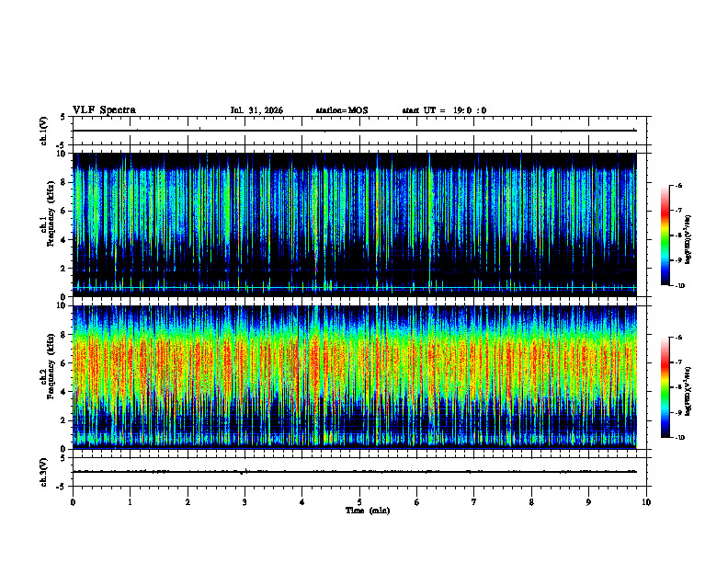Click the "ch.1(V)" axis label of top strip

[44, 131]
